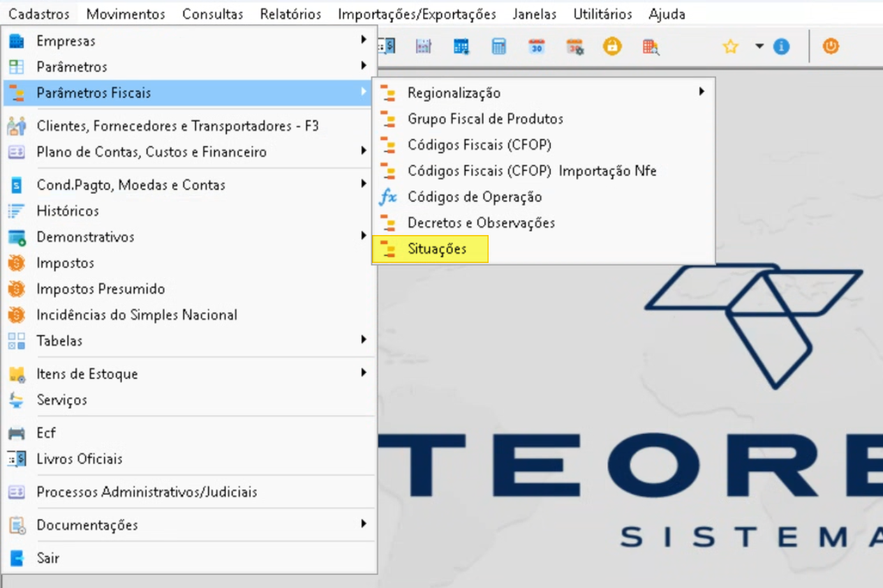Open the calculator toolbar icon
Image resolution: width=883 pixels, height=588 pixels.
pyautogui.click(x=499, y=47)
